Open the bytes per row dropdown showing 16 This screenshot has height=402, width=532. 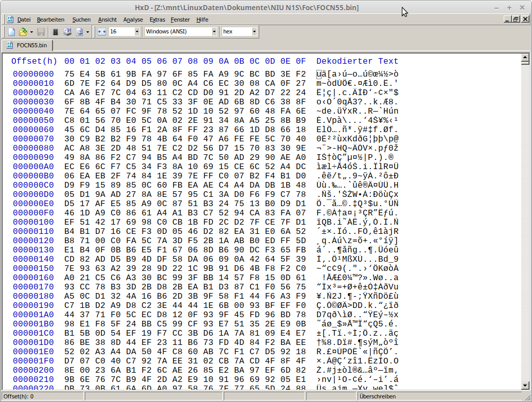(x=137, y=32)
